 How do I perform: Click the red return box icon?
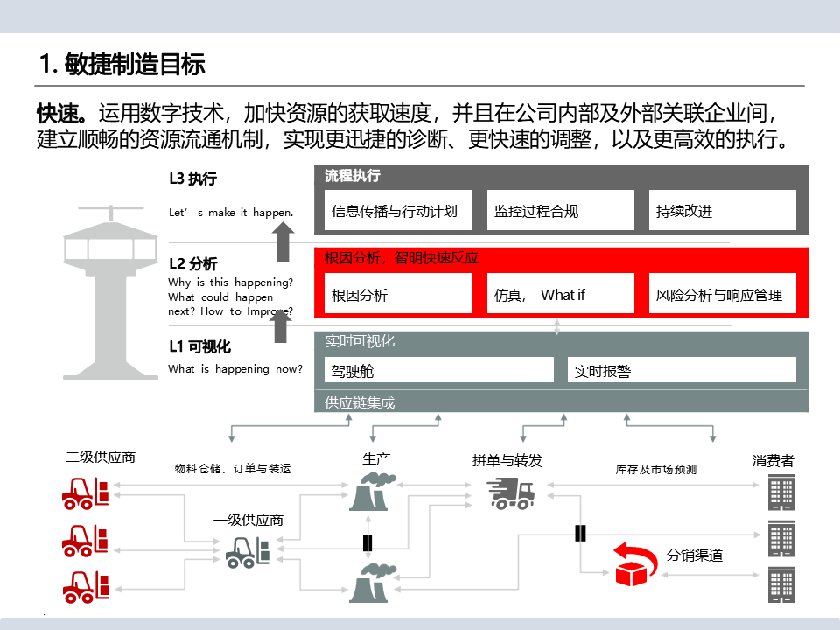click(635, 564)
